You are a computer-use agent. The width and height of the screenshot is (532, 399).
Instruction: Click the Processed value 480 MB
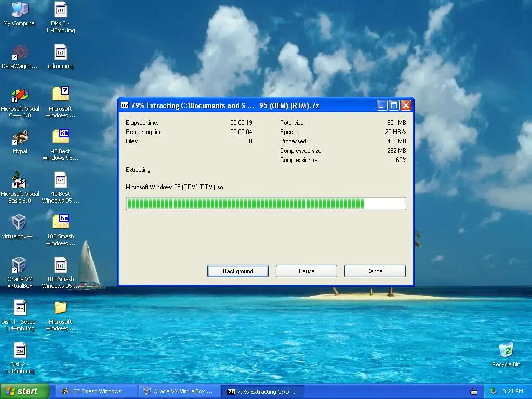(x=396, y=141)
